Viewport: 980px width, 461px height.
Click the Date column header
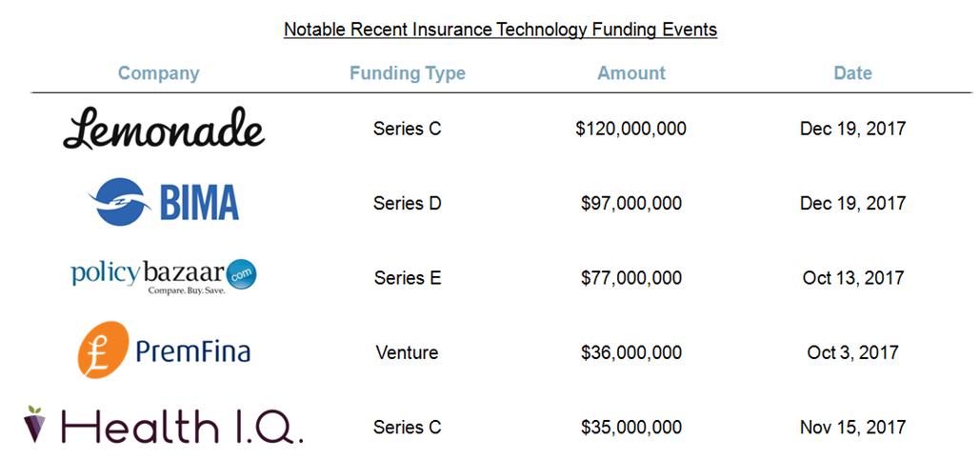point(852,73)
